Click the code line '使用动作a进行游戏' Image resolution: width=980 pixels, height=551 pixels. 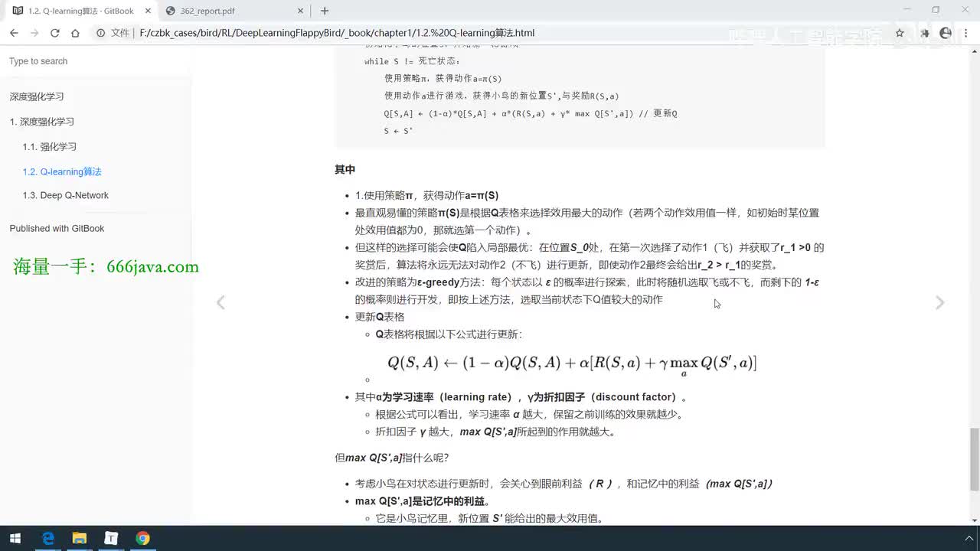click(501, 96)
